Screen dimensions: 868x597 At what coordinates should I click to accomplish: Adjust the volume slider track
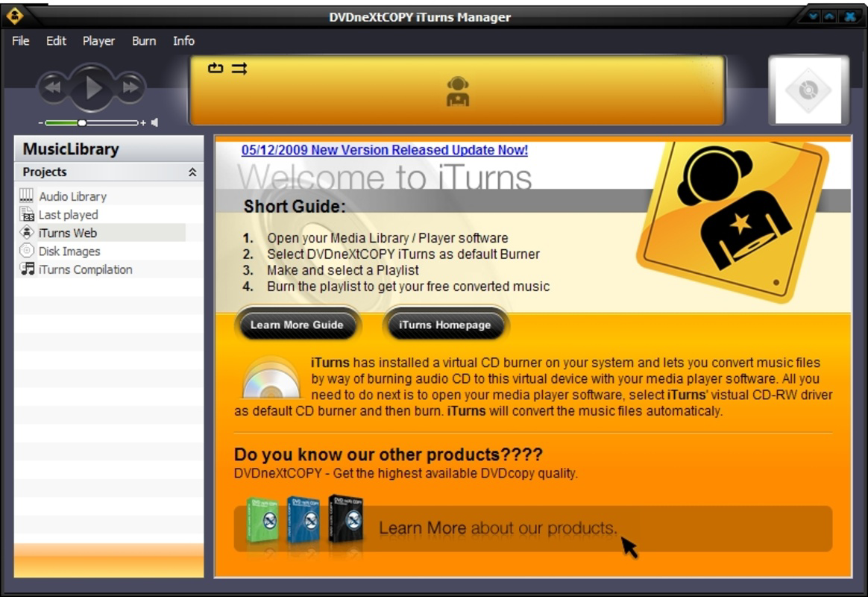92,123
